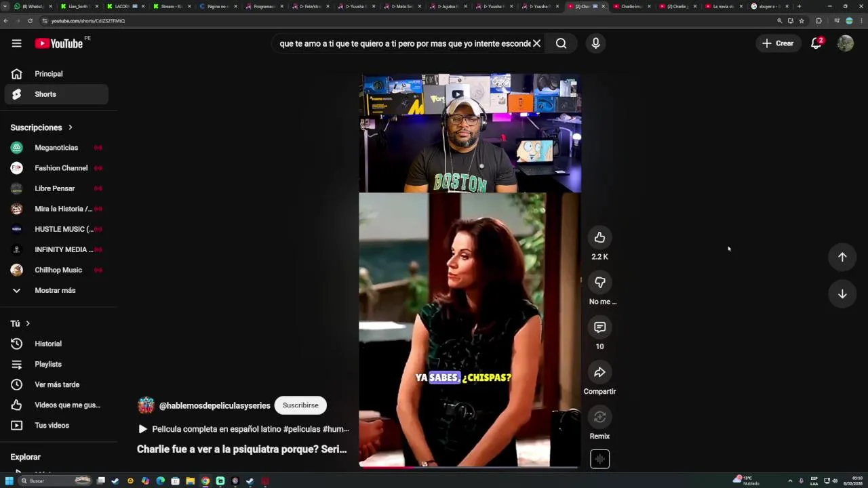Open the Crear menu
Screen dimensions: 868x488
(x=778, y=43)
